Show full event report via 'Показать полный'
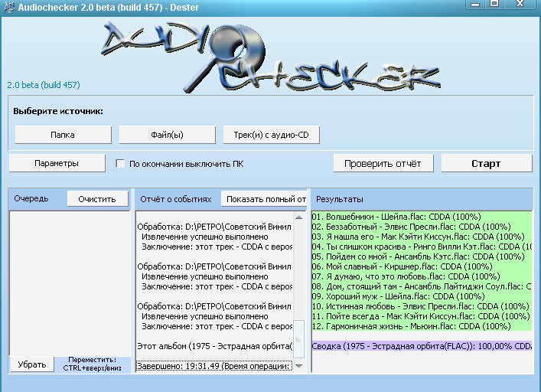 tap(265, 199)
